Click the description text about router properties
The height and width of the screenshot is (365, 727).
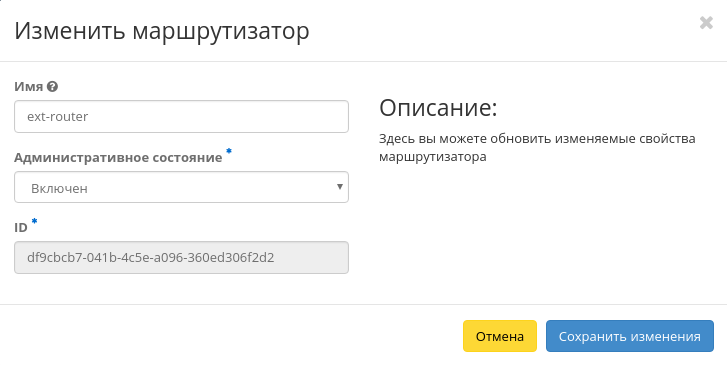tap(537, 147)
